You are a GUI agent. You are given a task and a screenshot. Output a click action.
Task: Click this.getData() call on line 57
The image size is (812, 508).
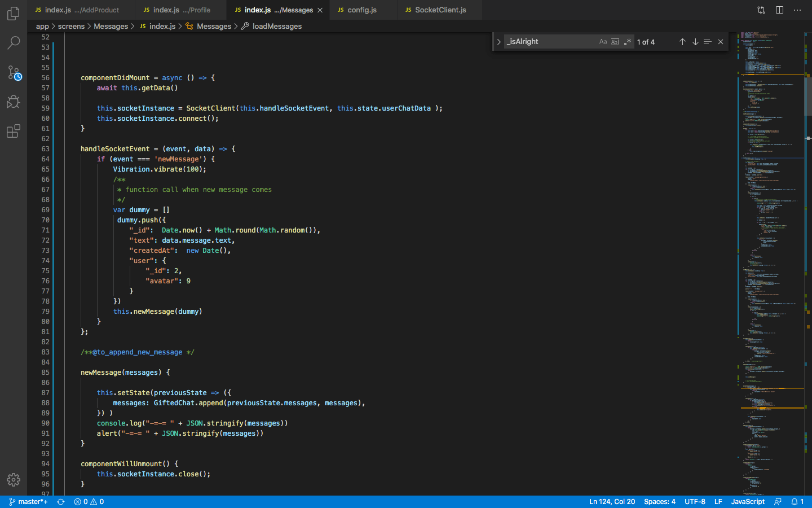[149, 88]
